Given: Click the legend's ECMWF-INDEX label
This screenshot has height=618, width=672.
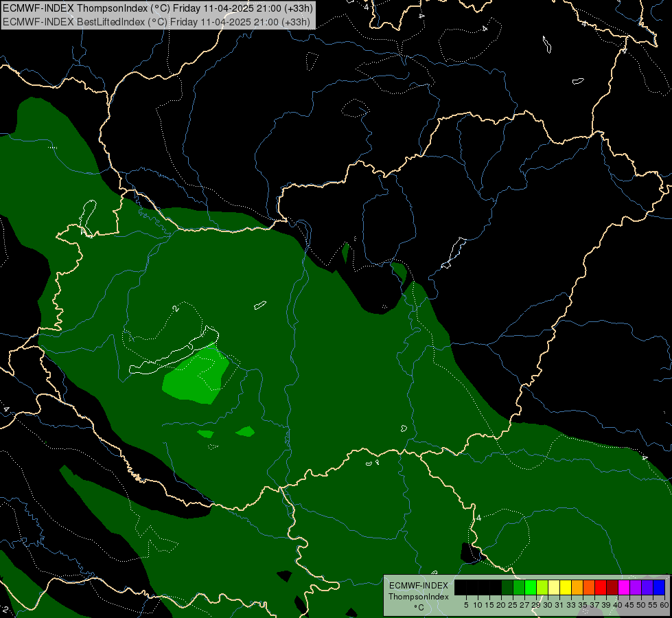Looking at the screenshot, I should (x=419, y=586).
